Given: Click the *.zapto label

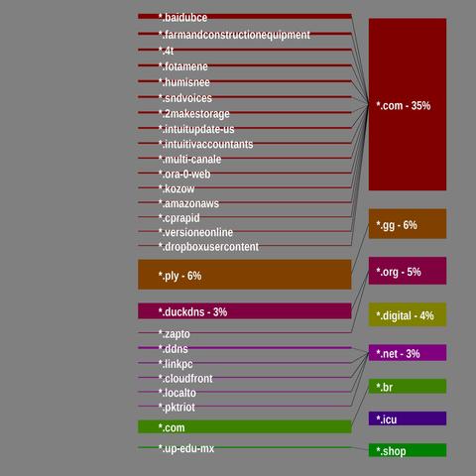Looking at the screenshot, I should click(175, 334).
